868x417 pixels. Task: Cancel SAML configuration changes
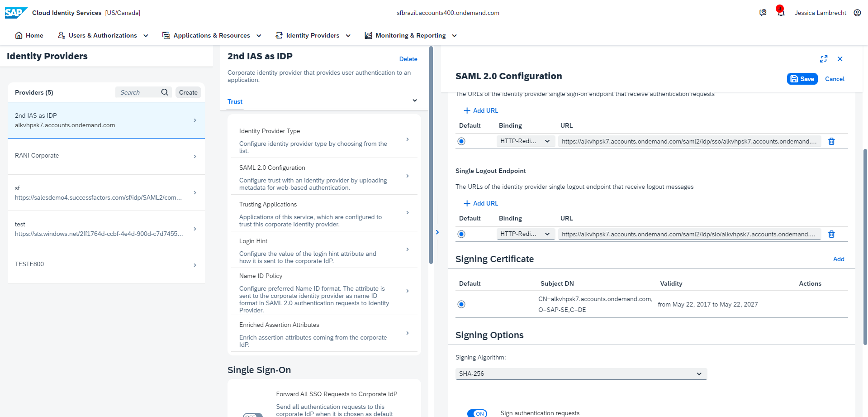(x=835, y=79)
